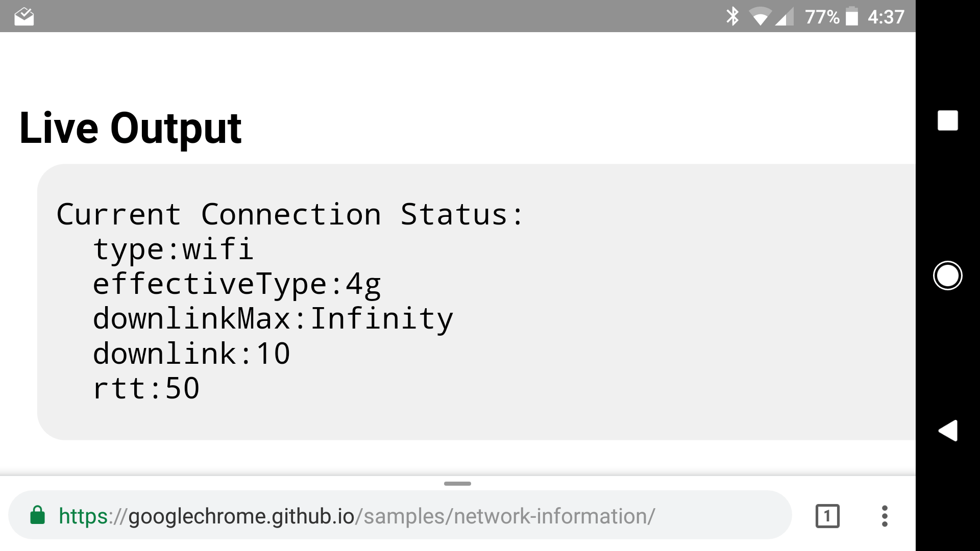The image size is (980, 551).
Task: Tap the cellular signal strength icon
Action: pyautogui.click(x=784, y=17)
